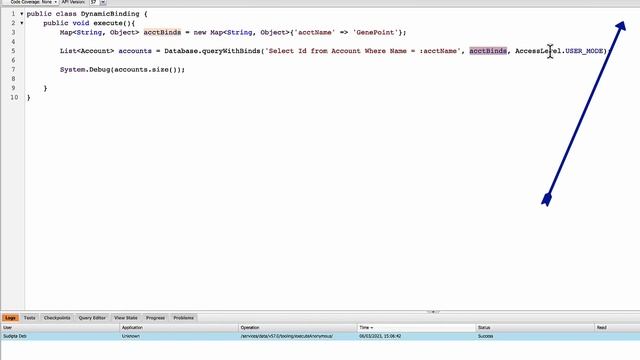The width and height of the screenshot is (640, 360).
Task: Switch to the Logs tab
Action: coord(10,318)
